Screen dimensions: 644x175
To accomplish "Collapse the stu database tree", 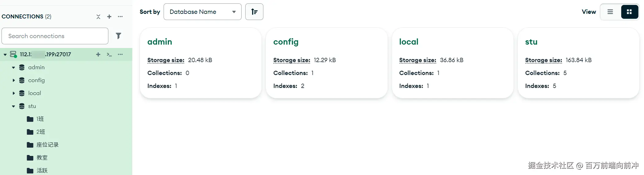I will point(14,106).
